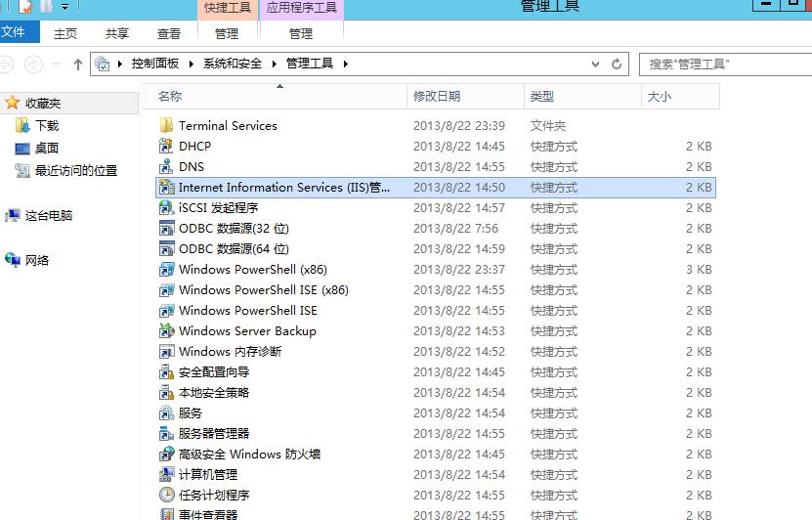812x520 pixels.
Task: Click the 服务器管理器 icon
Action: point(166,434)
